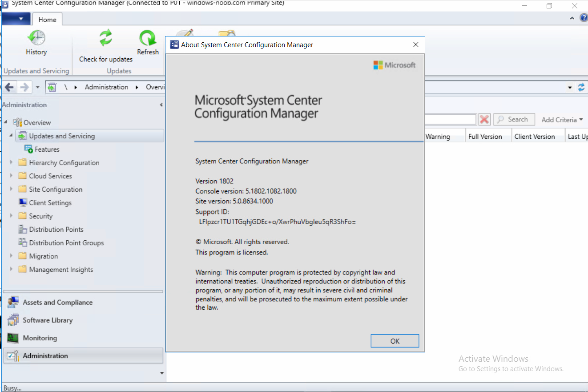588x392 pixels.
Task: Expand the Site Configuration node
Action: click(11, 189)
